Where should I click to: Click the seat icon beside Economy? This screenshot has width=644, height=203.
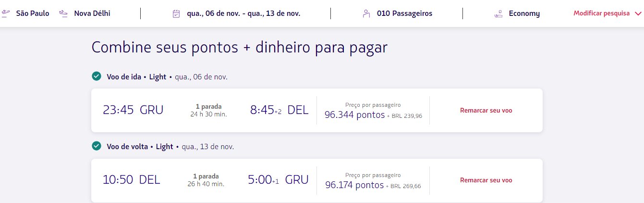coord(498,13)
